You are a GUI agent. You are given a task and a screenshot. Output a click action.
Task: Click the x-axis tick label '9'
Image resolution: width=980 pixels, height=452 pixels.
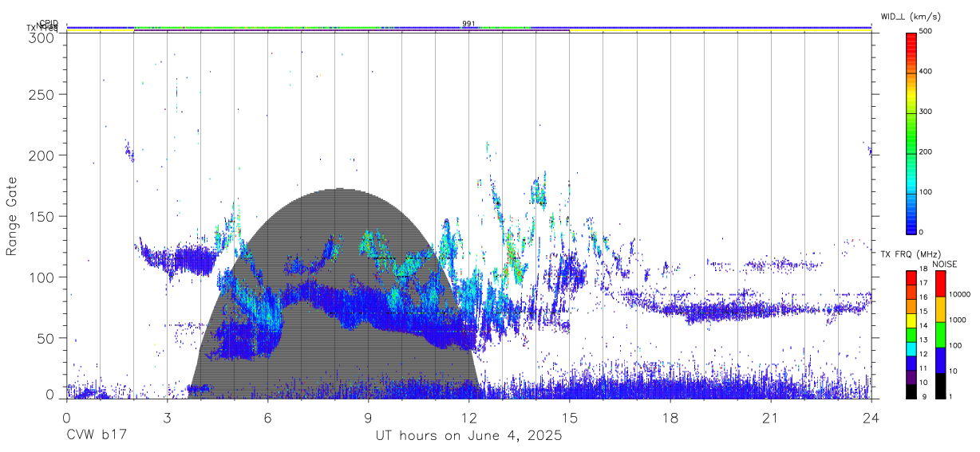pyautogui.click(x=368, y=417)
